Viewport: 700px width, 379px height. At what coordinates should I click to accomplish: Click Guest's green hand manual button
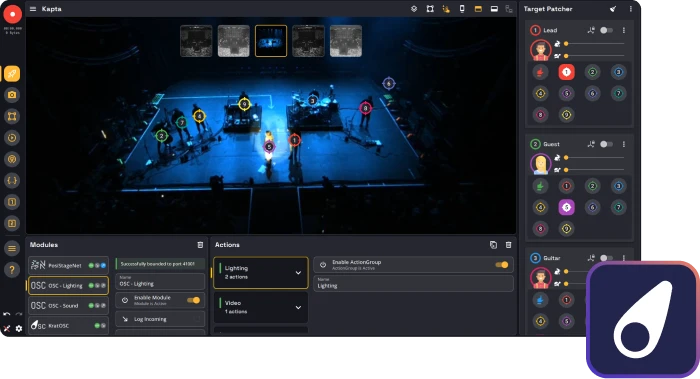click(x=540, y=186)
